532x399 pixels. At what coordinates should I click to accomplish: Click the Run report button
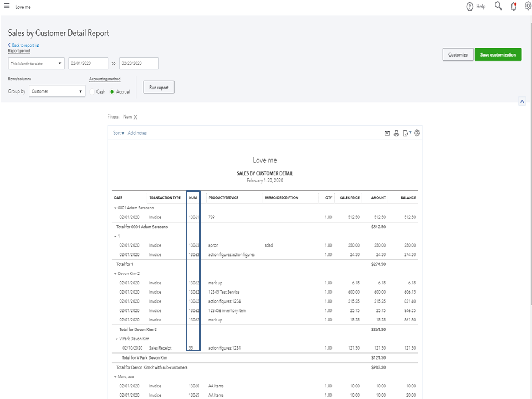point(158,88)
